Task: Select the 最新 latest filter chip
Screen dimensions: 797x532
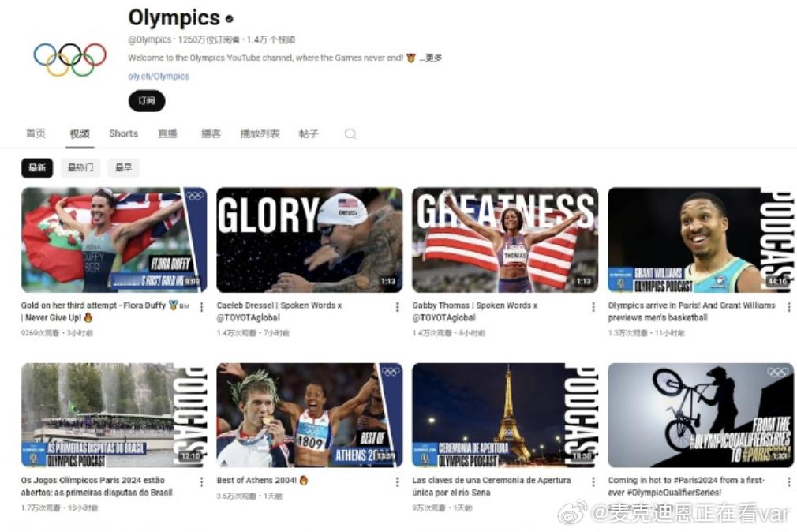Action: click(x=37, y=167)
